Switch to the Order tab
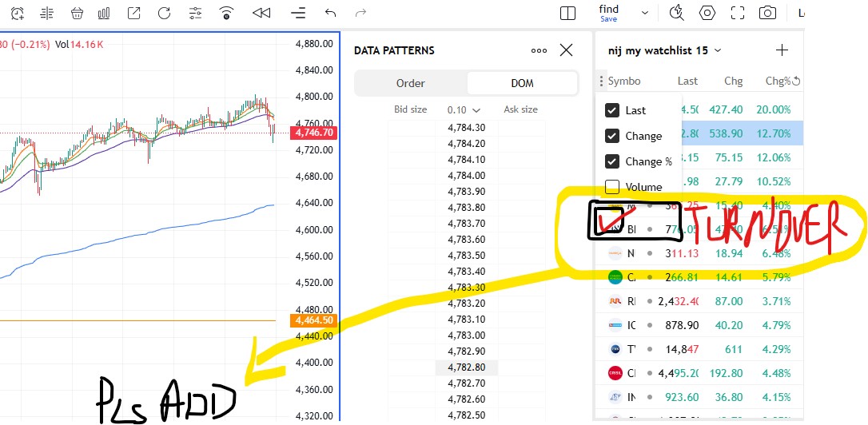 411,84
